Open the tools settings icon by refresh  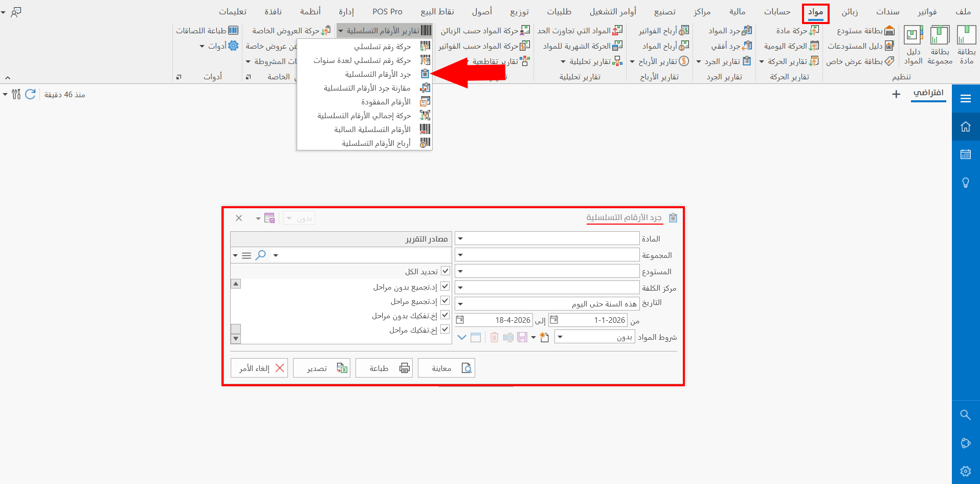pyautogui.click(x=16, y=94)
